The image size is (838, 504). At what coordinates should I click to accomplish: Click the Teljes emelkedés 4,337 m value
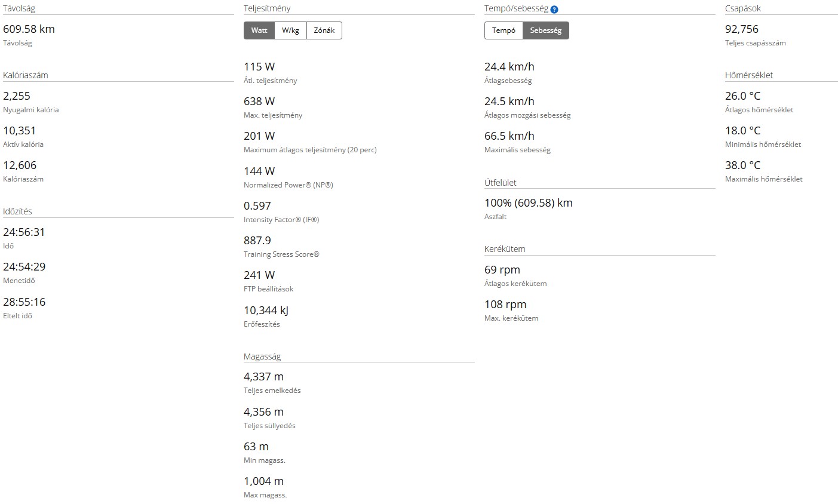coord(263,377)
